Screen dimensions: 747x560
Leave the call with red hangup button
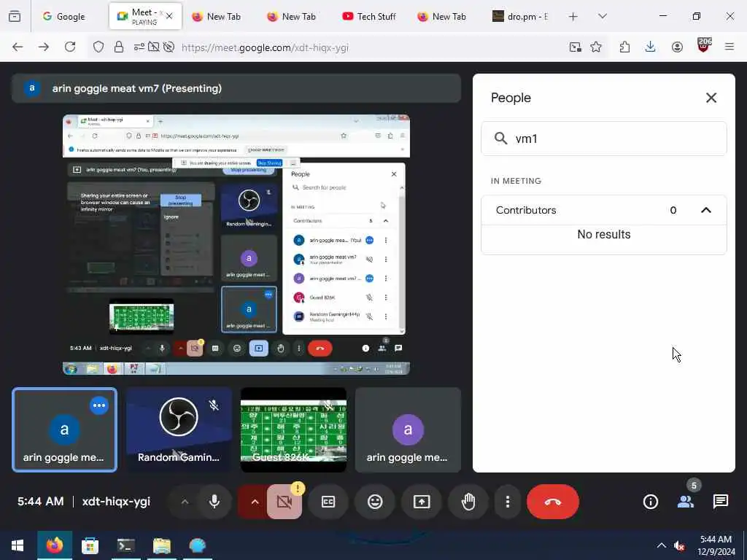pos(553,502)
